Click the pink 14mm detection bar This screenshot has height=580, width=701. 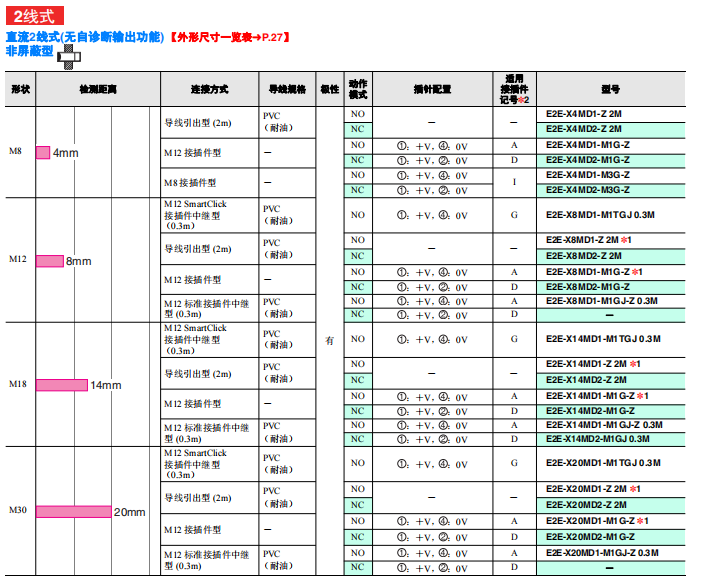tap(62, 385)
